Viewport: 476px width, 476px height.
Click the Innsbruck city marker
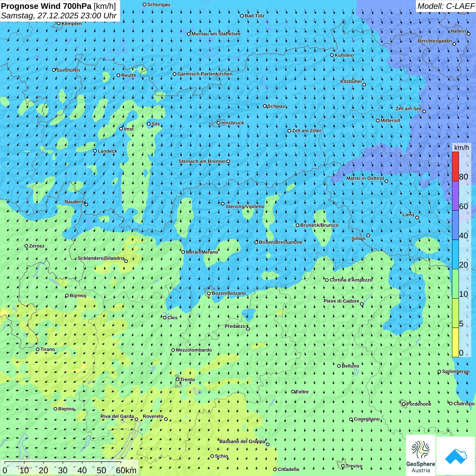pyautogui.click(x=219, y=123)
